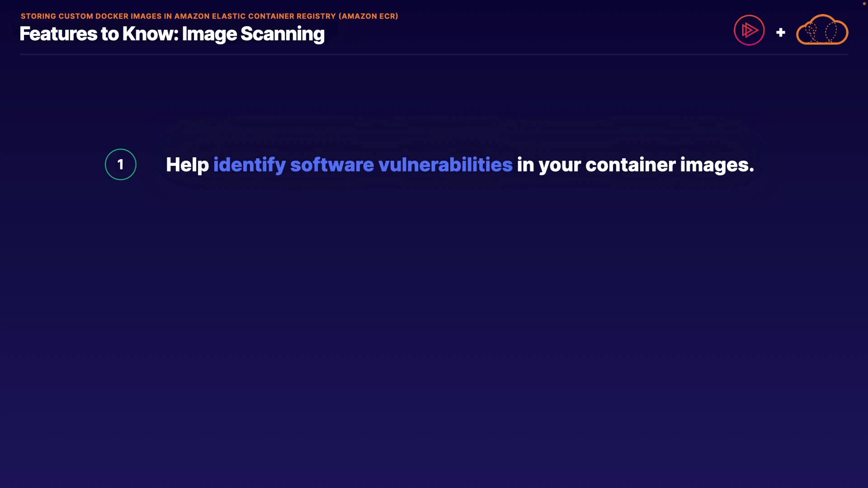This screenshot has height=488, width=868.
Task: Click the slide title 'Features to Know: Image Scanning'
Action: tap(172, 34)
